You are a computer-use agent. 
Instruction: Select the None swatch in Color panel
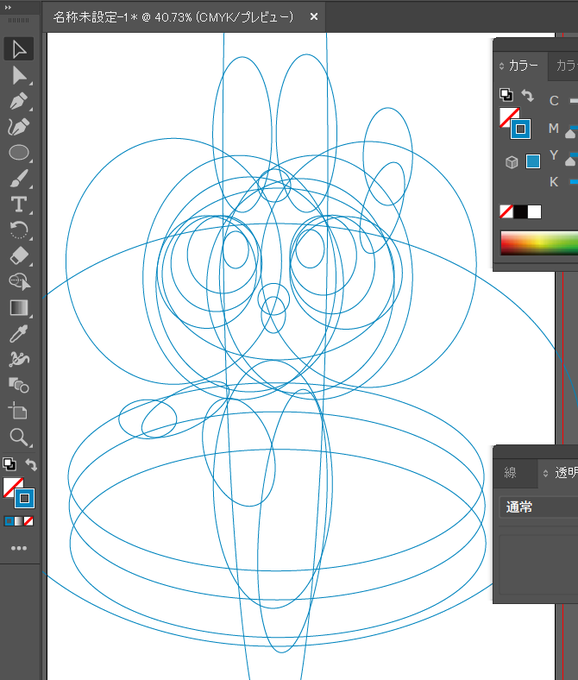[506, 212]
